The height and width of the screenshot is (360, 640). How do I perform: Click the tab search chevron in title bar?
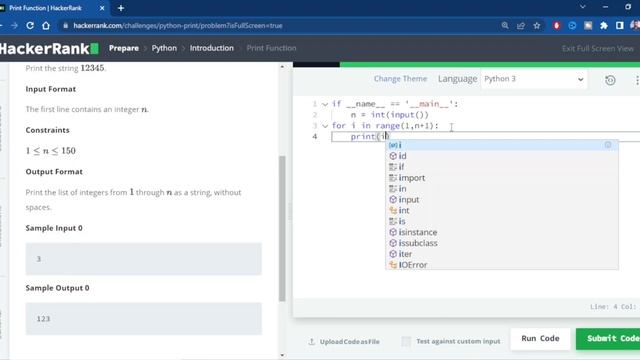coord(583,7)
